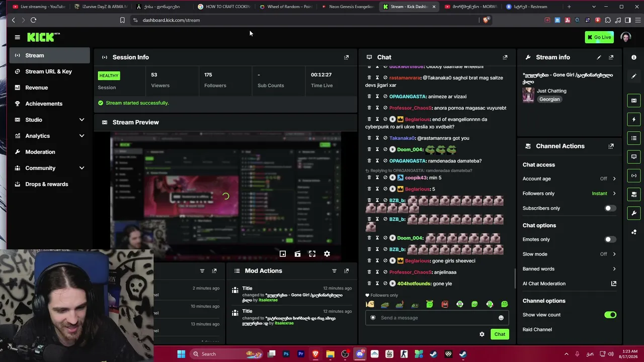Click the info icon in the far-right rail
Viewport: 644px width, 362px height.
pyautogui.click(x=634, y=57)
